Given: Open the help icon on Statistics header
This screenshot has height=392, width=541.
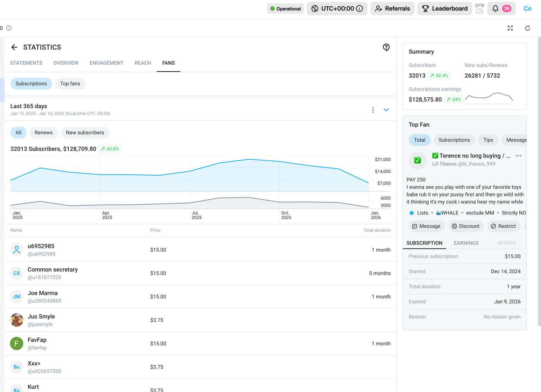Looking at the screenshot, I should pos(386,47).
